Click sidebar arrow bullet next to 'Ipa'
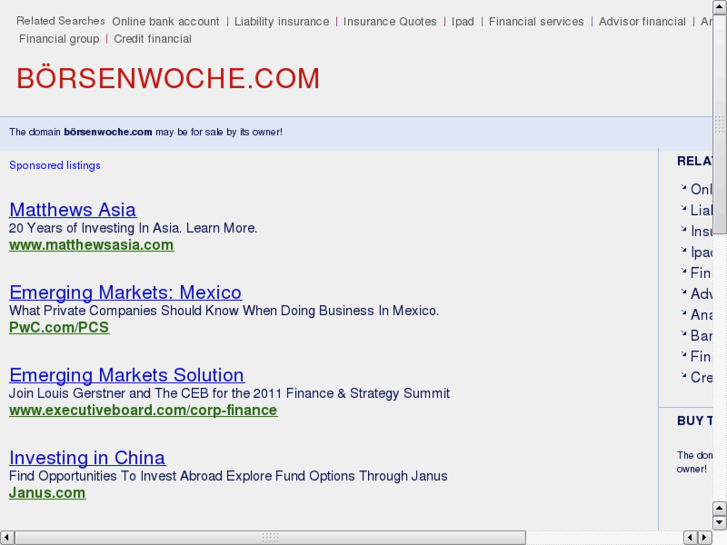The height and width of the screenshot is (545, 727). click(x=683, y=250)
